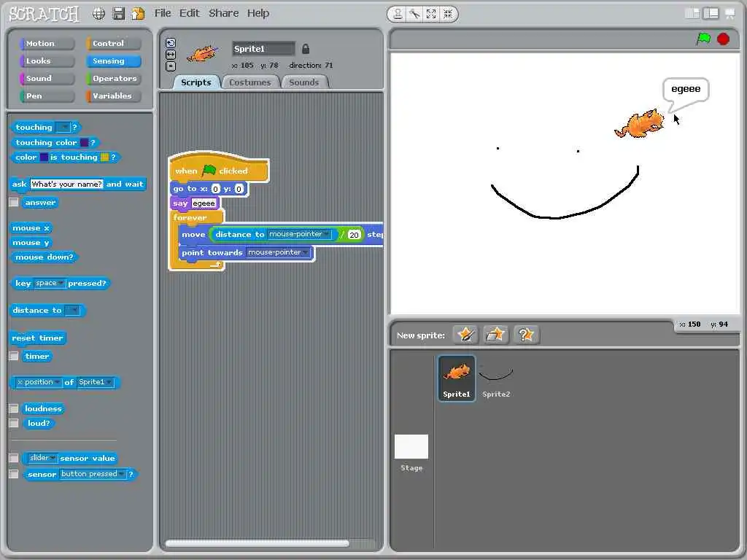Image resolution: width=747 pixels, height=560 pixels.
Task: Toggle the timer reporter checkbox
Action: coord(14,356)
